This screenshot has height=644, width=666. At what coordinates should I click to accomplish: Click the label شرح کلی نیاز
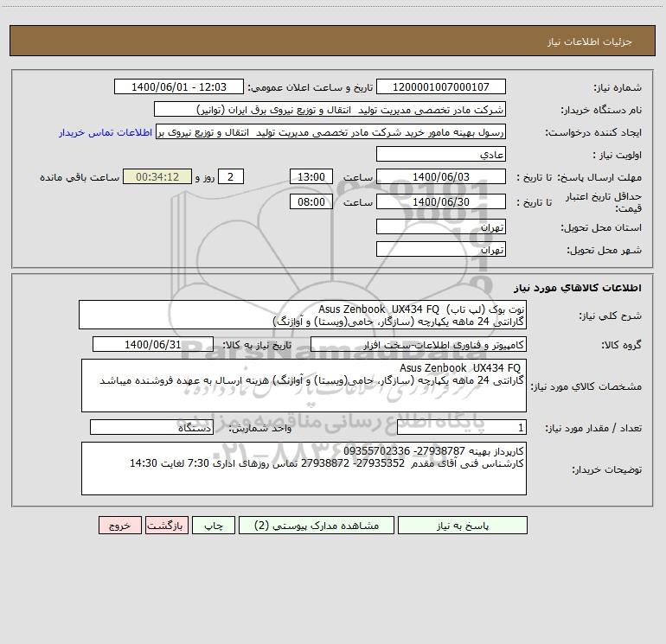tap(611, 316)
